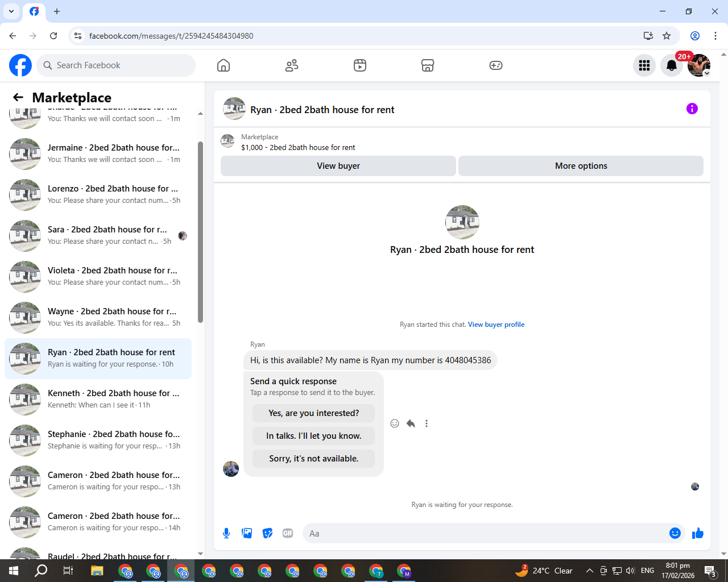Screen dimensions: 728x582
Task: Open the nine-dot Menu grid icon
Action: 644,65
